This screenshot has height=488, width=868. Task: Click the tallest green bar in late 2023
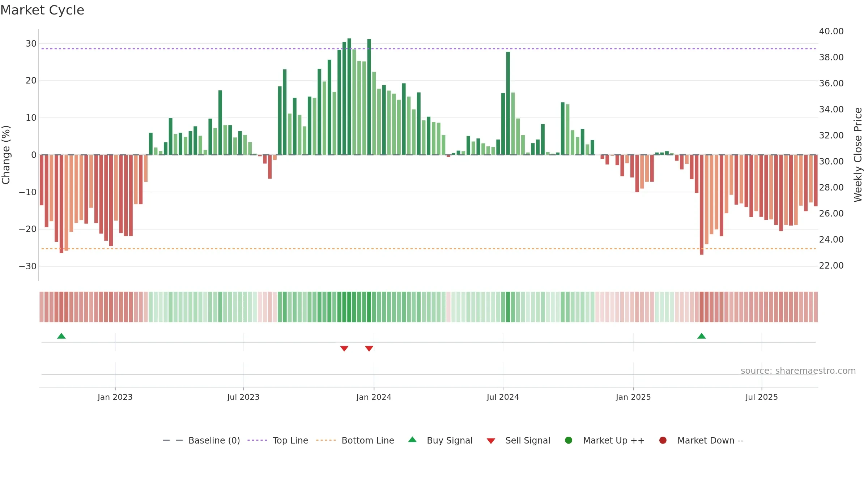click(349, 97)
